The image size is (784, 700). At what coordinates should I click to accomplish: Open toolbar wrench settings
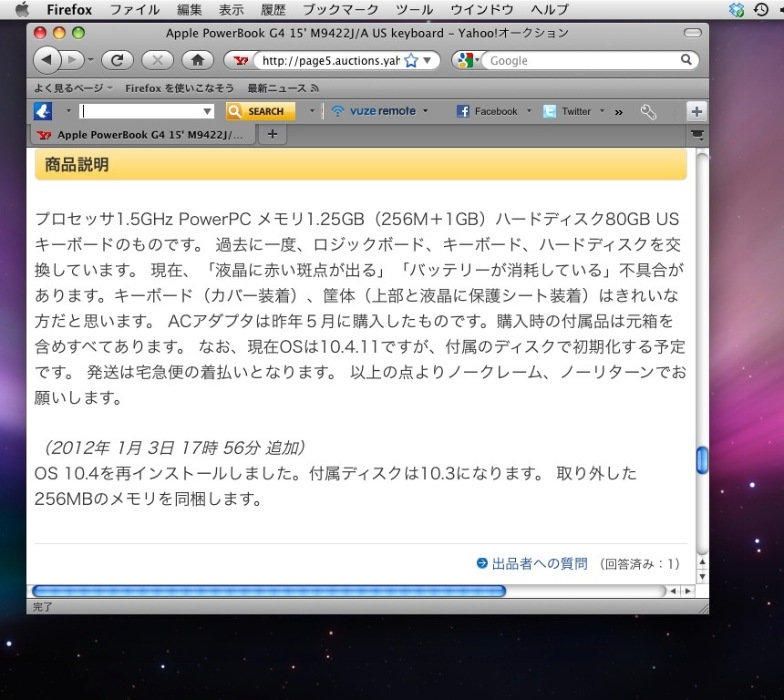[648, 111]
